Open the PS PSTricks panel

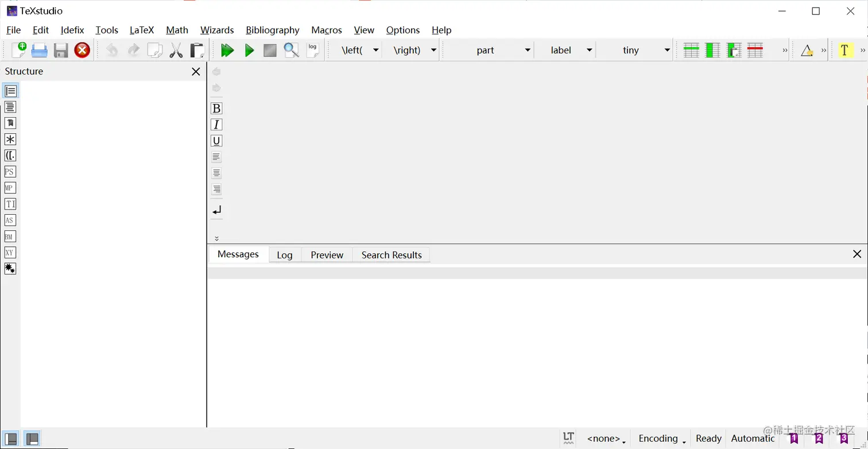click(x=10, y=172)
